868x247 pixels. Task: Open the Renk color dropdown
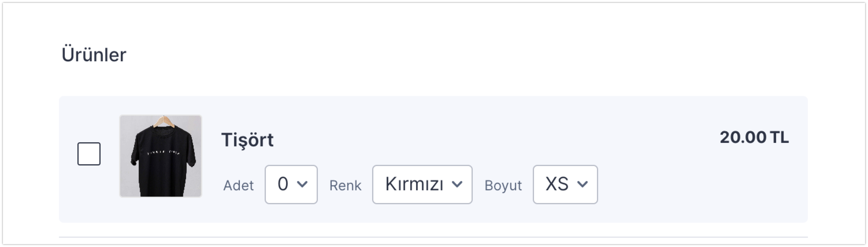click(x=422, y=184)
